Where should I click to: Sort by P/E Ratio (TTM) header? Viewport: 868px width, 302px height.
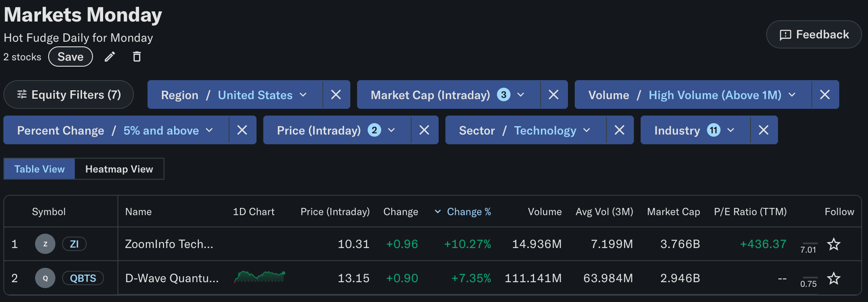(750, 212)
